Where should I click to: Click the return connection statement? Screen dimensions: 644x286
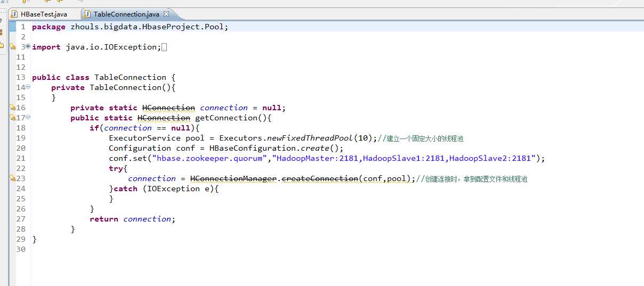(132, 219)
